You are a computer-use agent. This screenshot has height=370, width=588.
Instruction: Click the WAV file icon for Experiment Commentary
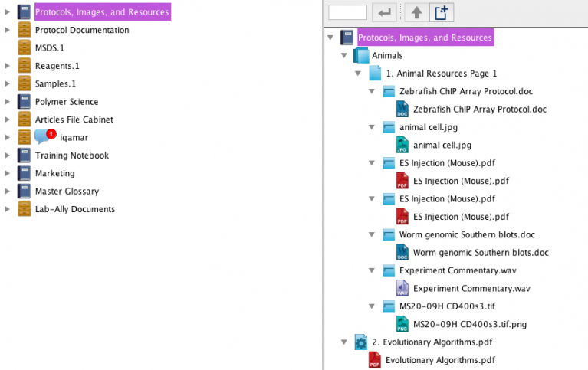coord(402,288)
